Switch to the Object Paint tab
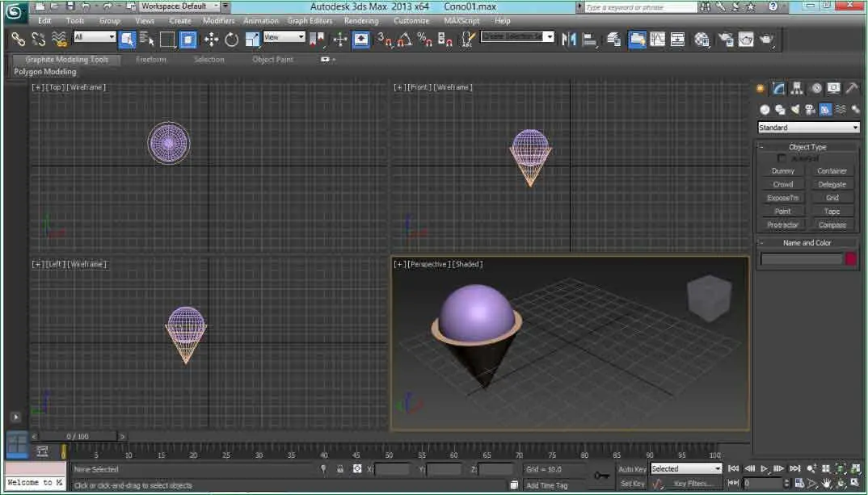The width and height of the screenshot is (868, 495). [272, 59]
